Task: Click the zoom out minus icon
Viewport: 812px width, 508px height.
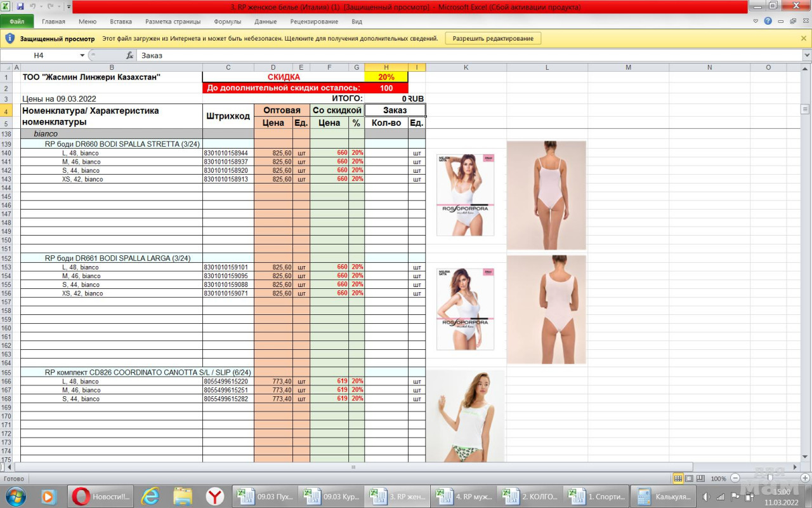Action: click(735, 478)
